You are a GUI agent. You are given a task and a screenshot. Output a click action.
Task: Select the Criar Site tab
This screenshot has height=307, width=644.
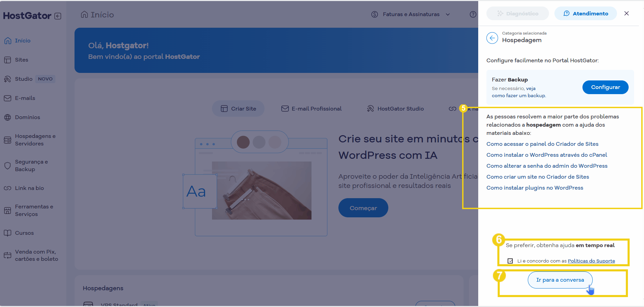(238, 108)
